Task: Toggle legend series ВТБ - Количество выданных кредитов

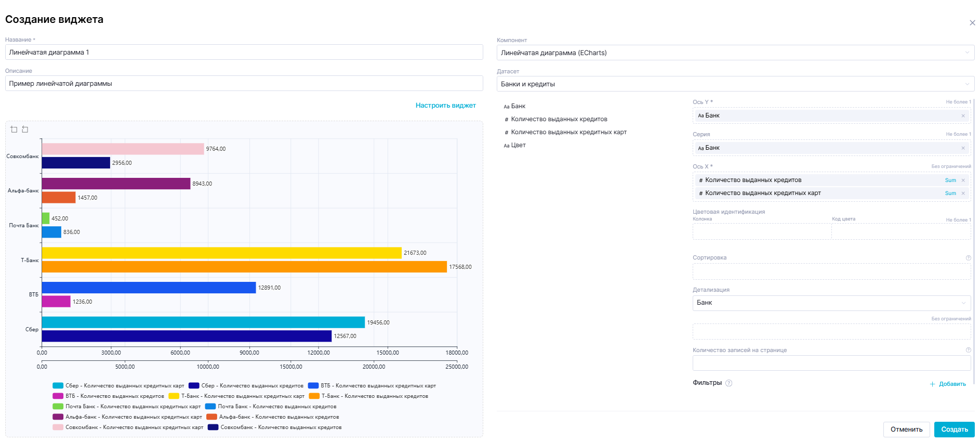Action: (108, 396)
